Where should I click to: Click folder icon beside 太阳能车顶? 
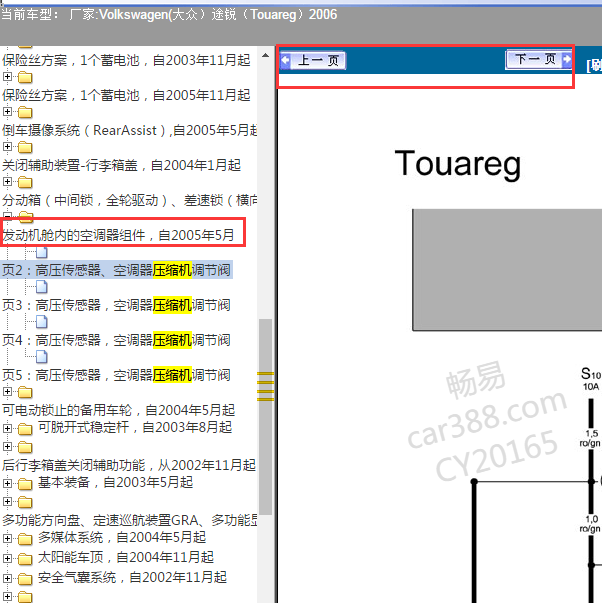point(25,558)
